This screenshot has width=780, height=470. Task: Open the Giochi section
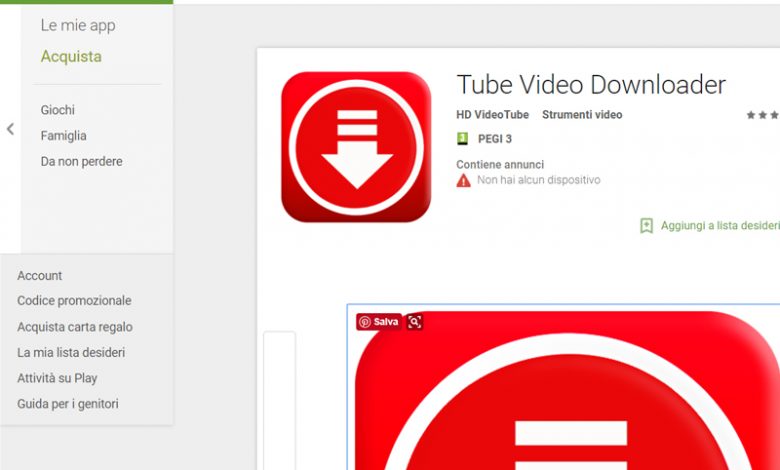coord(58,110)
